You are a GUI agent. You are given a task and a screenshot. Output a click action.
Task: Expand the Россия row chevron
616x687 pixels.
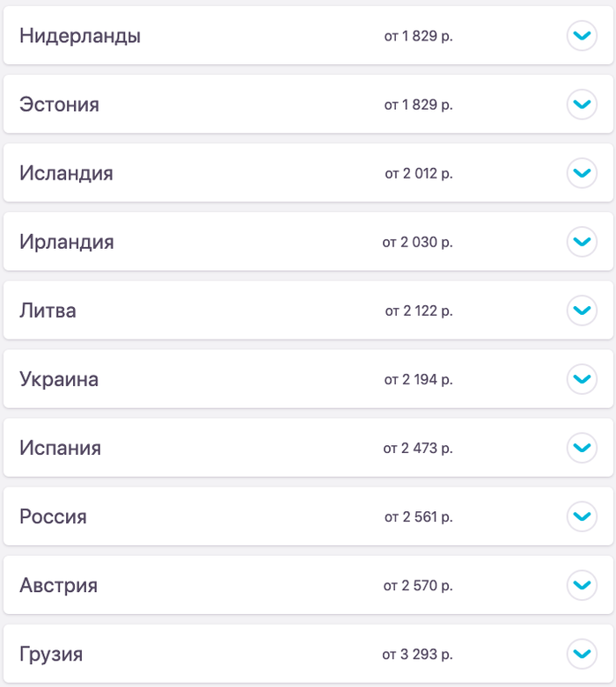[582, 516]
